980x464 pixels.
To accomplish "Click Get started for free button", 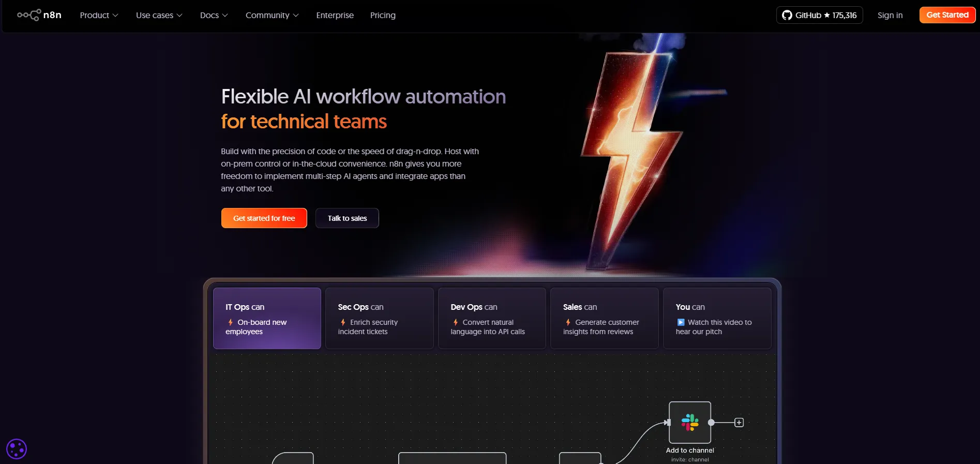I will [264, 218].
